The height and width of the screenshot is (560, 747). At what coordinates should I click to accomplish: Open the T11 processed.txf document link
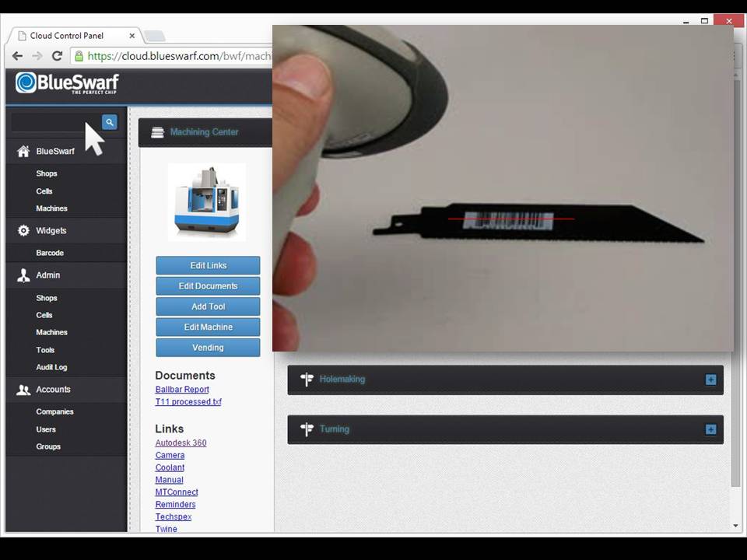(x=188, y=402)
